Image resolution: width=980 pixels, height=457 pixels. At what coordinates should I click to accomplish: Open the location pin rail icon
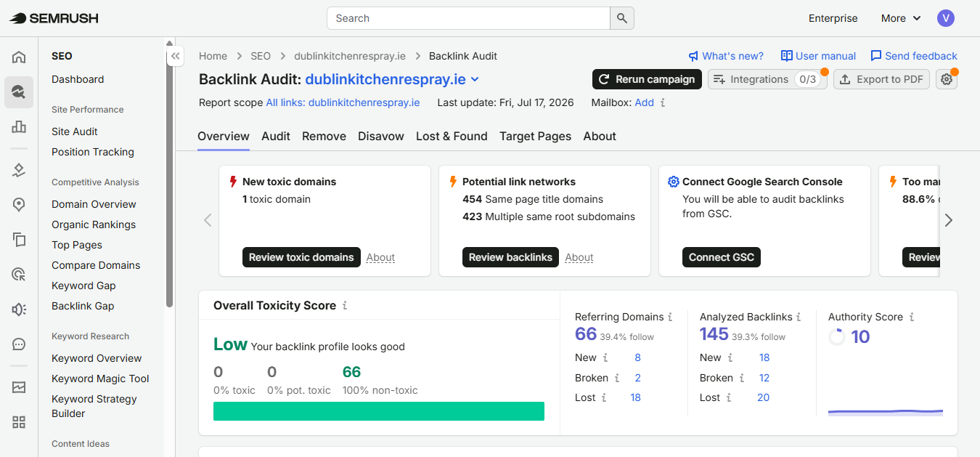point(19,205)
